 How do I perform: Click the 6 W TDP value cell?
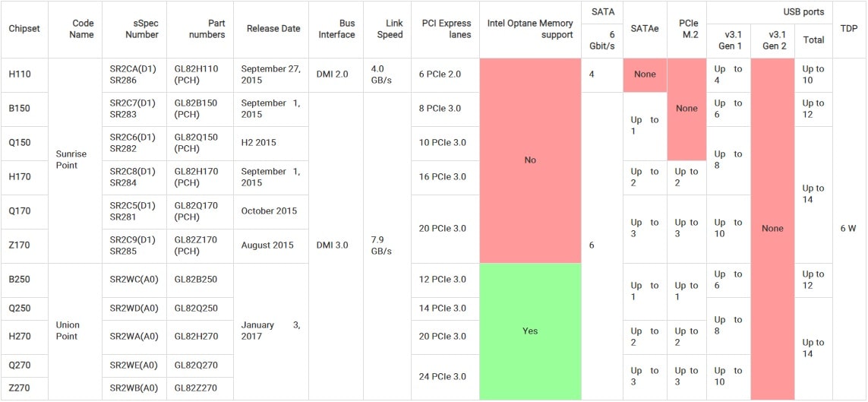848,229
